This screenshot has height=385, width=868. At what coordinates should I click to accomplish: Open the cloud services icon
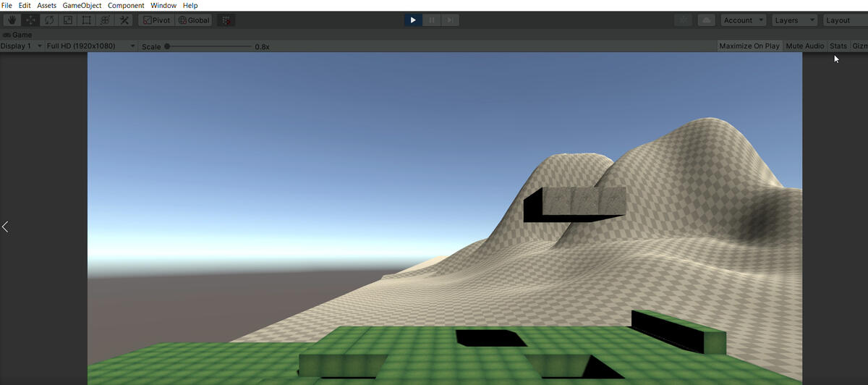(706, 20)
